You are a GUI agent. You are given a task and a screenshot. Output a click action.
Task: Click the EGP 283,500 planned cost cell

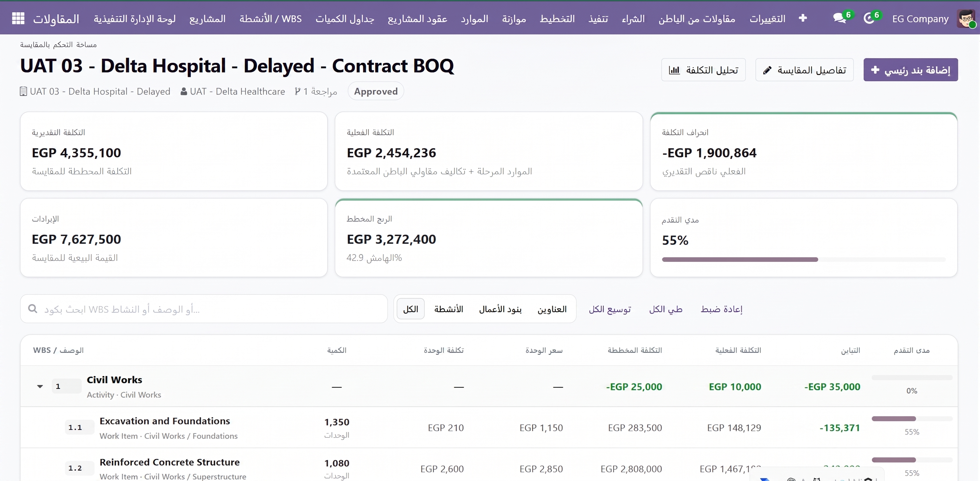point(635,428)
